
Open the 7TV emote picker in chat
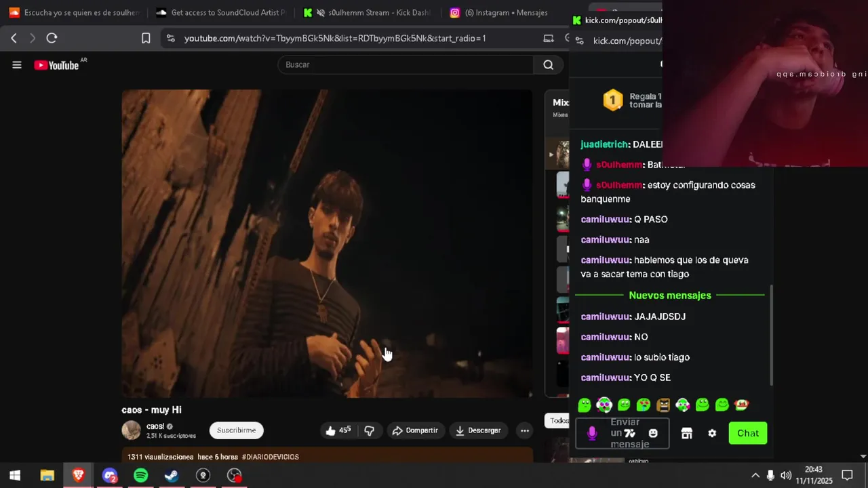coord(630,433)
